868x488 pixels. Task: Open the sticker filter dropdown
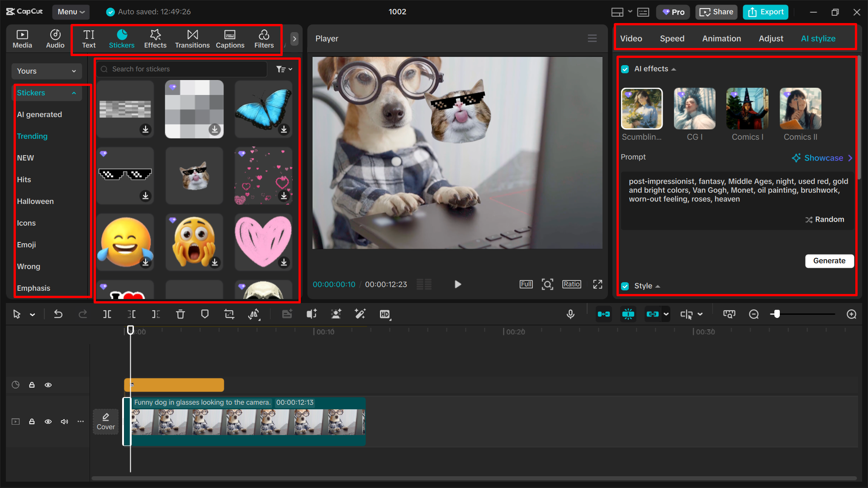coord(284,69)
